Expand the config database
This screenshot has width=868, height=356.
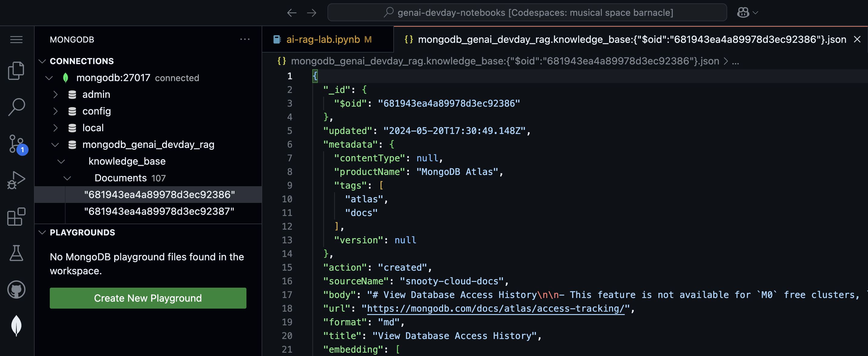pyautogui.click(x=56, y=111)
